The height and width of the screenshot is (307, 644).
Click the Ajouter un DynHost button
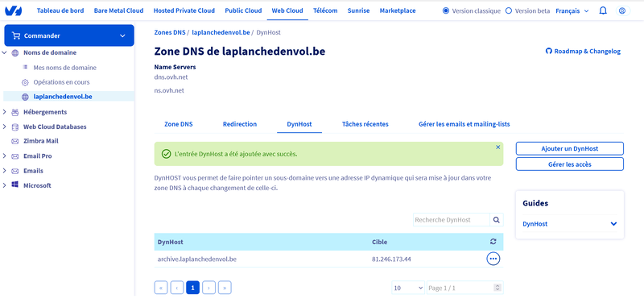pyautogui.click(x=570, y=149)
